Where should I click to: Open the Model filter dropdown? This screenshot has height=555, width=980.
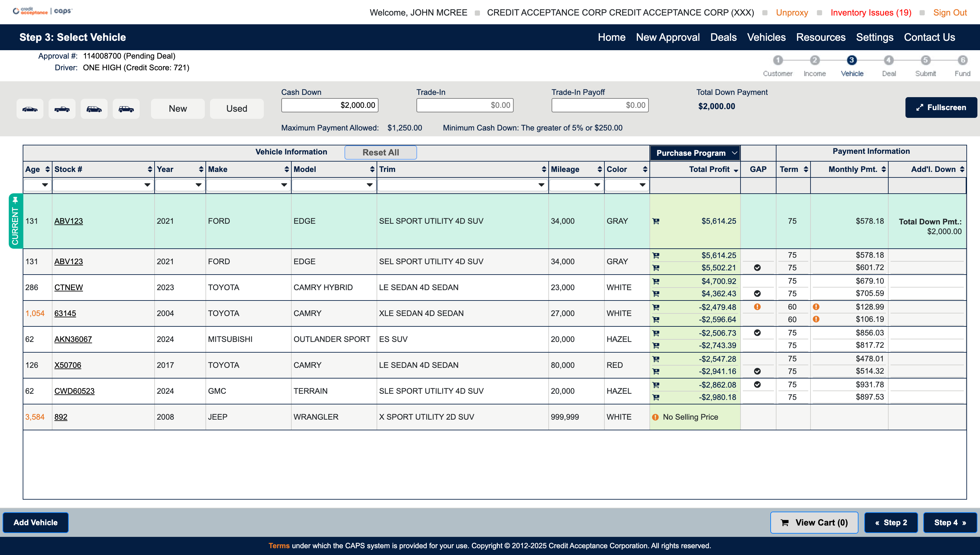click(x=333, y=185)
